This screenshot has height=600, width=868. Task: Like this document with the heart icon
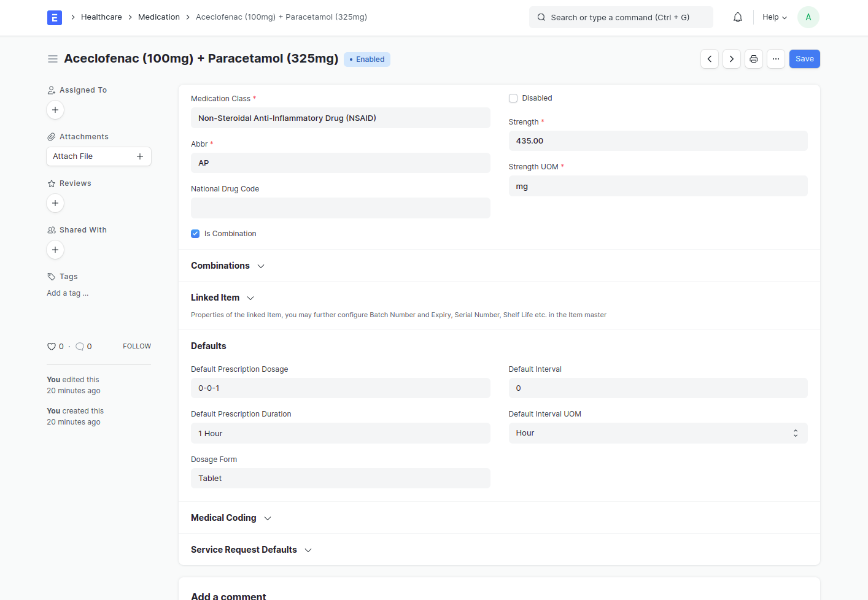(x=52, y=347)
